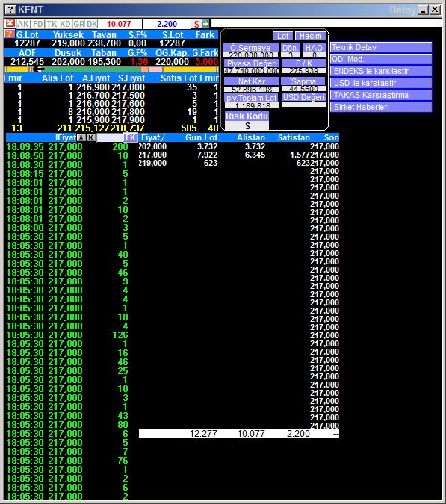446x504 pixels.
Task: Select the AK toolbar button
Action: [x=23, y=24]
